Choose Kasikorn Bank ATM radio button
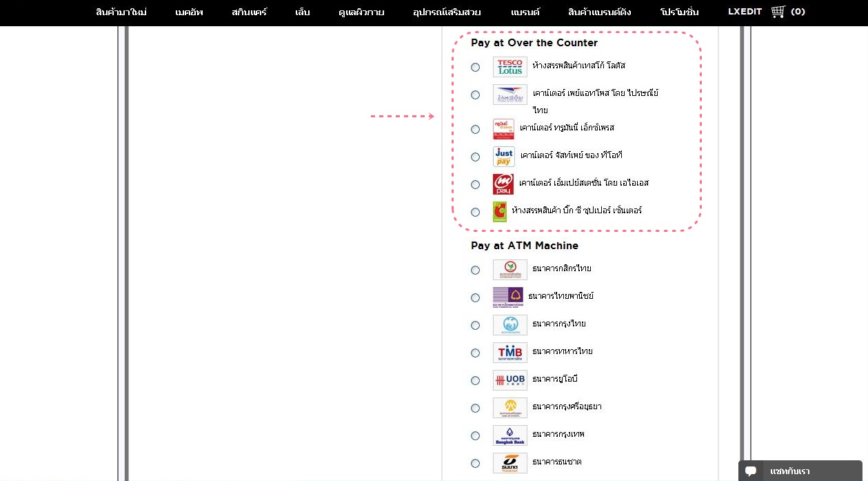Viewport: 868px width, 481px height. click(x=475, y=270)
